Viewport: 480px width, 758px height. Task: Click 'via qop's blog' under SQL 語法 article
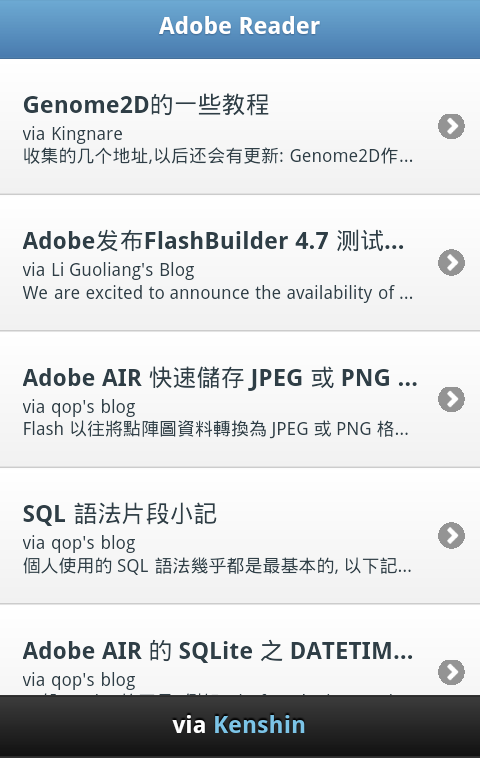click(79, 543)
